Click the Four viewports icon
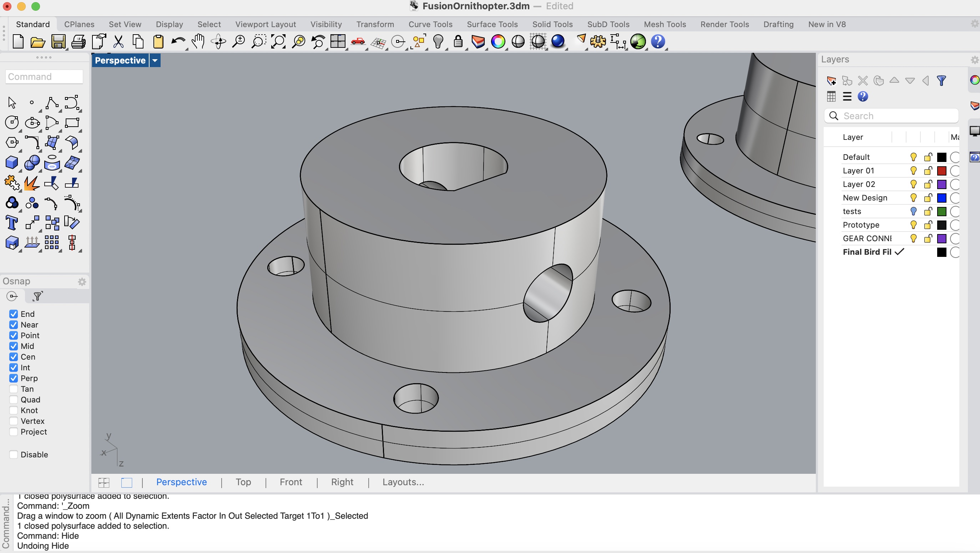This screenshot has width=980, height=553. coord(338,41)
